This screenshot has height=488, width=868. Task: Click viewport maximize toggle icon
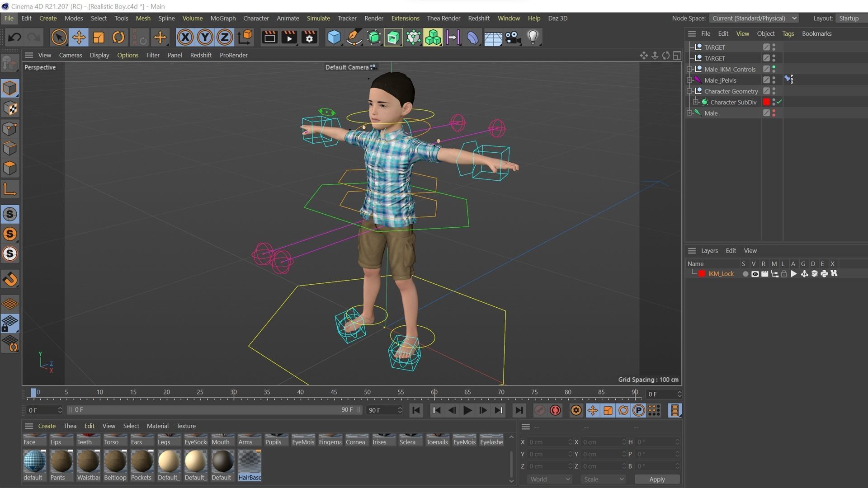[x=677, y=55]
